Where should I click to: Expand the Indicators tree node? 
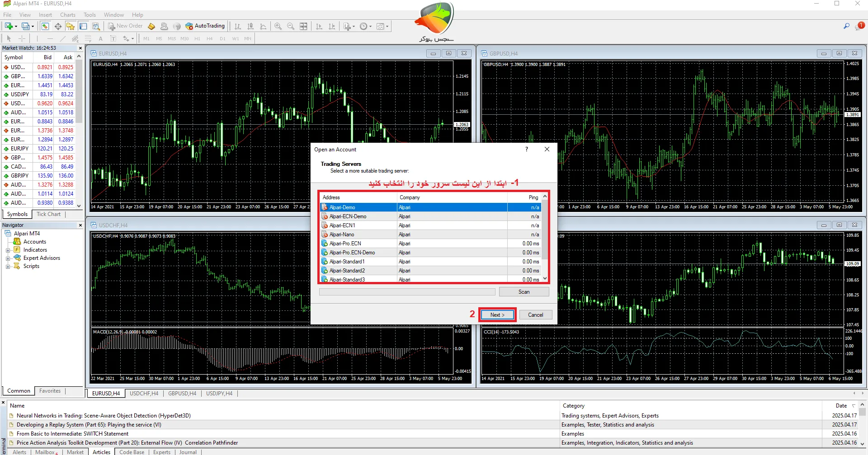8,250
